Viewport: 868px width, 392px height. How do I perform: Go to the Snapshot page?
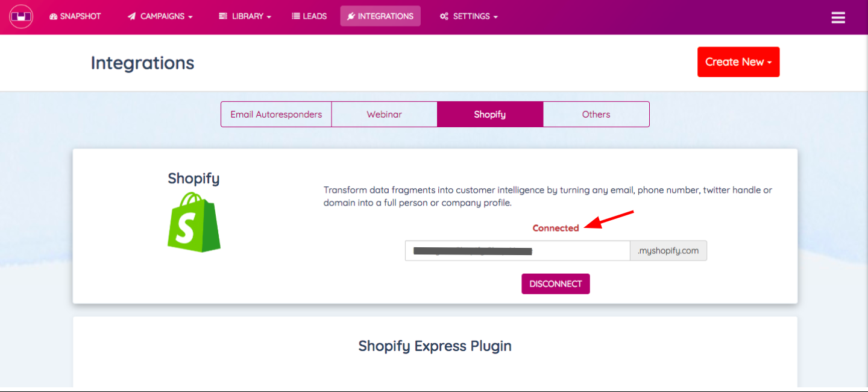pyautogui.click(x=75, y=16)
